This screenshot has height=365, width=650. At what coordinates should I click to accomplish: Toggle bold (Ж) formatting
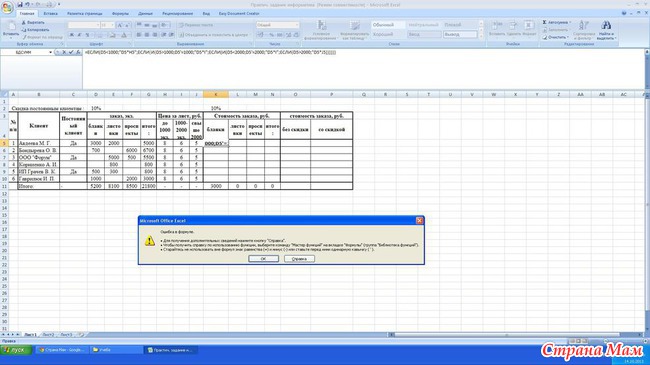point(72,35)
